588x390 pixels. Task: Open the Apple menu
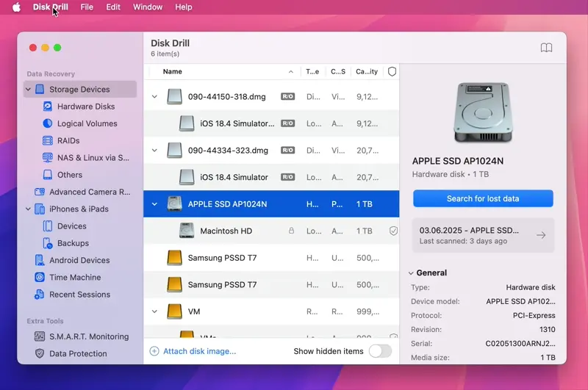16,7
